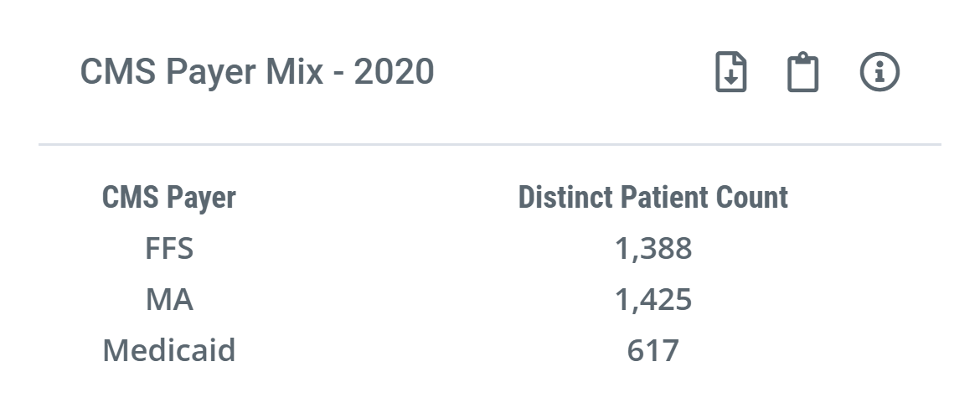Viewport: 980px width, 403px height.
Task: Click the word Payer in the column header
Action: pyautogui.click(x=202, y=199)
